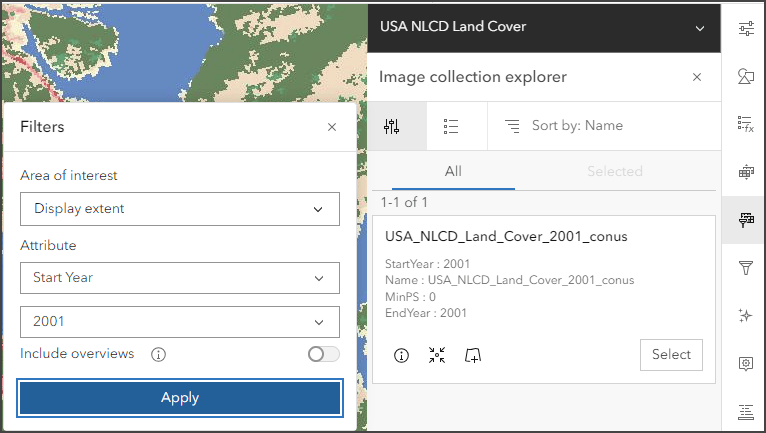
Task: Close the Filters panel
Action: click(x=332, y=127)
